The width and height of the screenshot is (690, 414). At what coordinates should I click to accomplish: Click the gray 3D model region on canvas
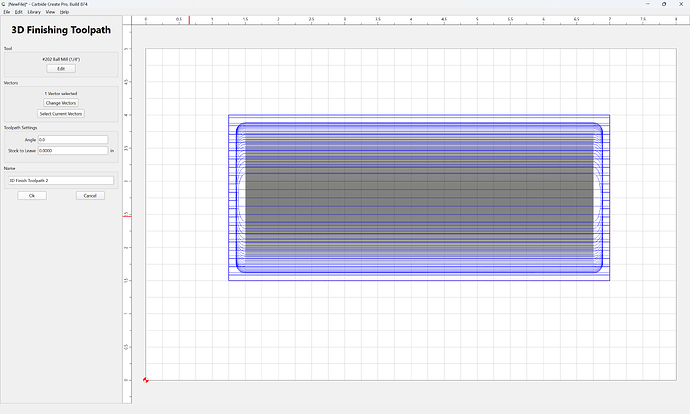tap(419, 197)
